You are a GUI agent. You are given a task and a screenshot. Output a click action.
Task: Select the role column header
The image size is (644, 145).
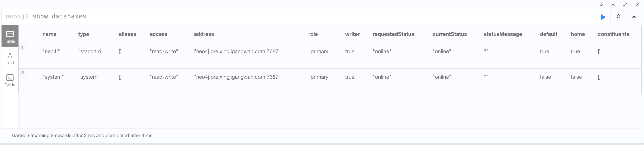click(x=313, y=34)
